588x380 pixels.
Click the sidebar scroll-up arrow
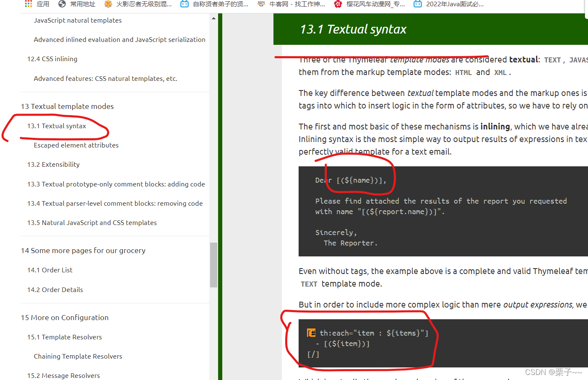pyautogui.click(x=214, y=18)
